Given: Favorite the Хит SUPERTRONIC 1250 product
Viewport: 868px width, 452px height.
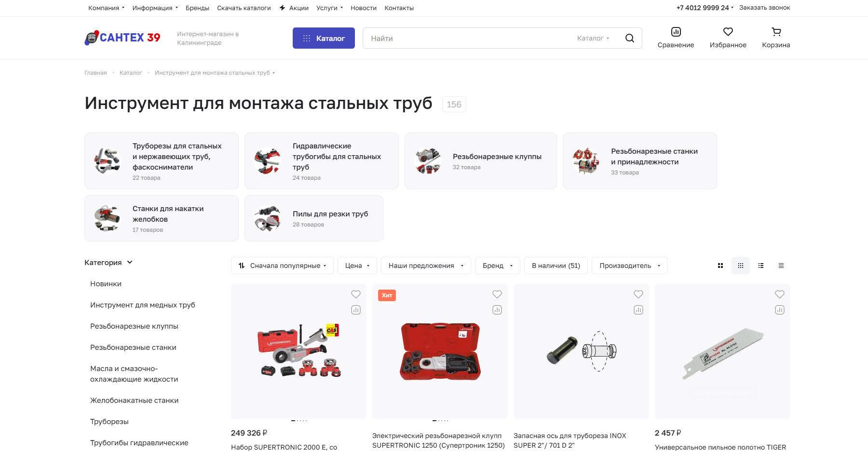Looking at the screenshot, I should [497, 294].
